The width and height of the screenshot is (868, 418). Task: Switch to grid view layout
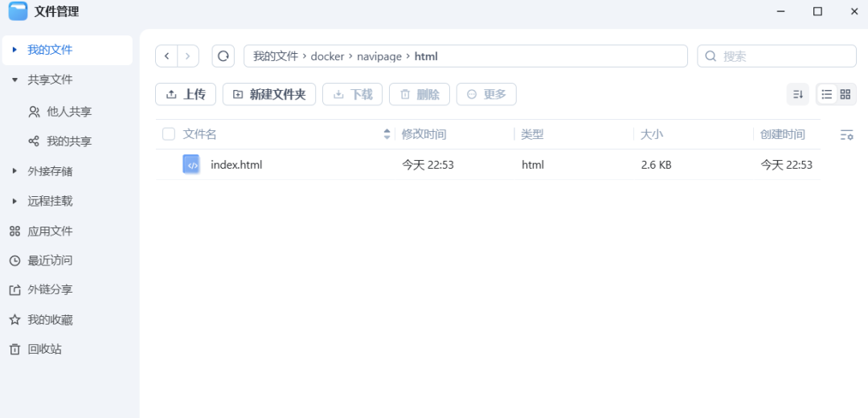pos(845,94)
